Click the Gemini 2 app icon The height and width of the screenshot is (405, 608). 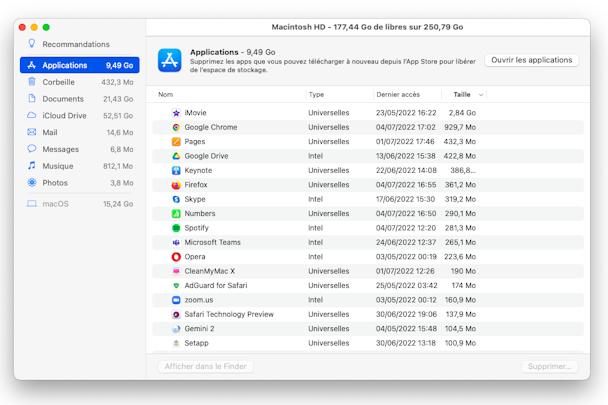(x=176, y=329)
